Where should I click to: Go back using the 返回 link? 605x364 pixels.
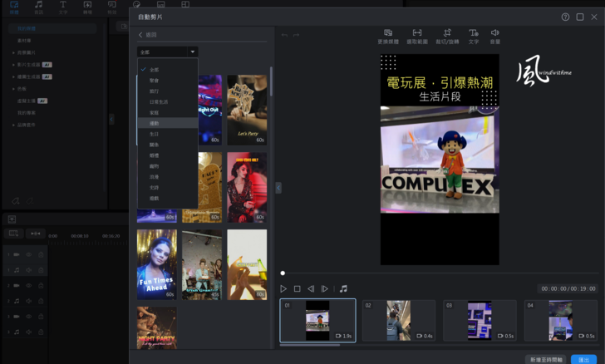(x=148, y=35)
